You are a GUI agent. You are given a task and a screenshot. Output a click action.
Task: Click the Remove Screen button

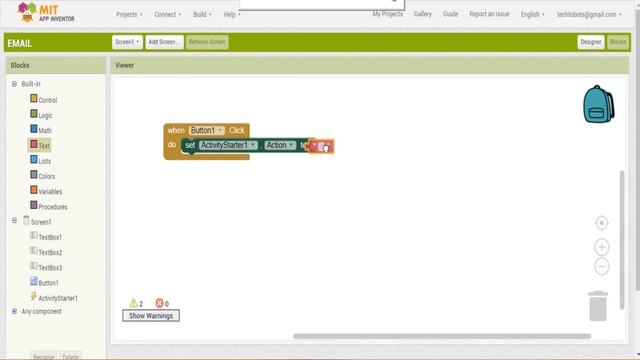point(207,42)
